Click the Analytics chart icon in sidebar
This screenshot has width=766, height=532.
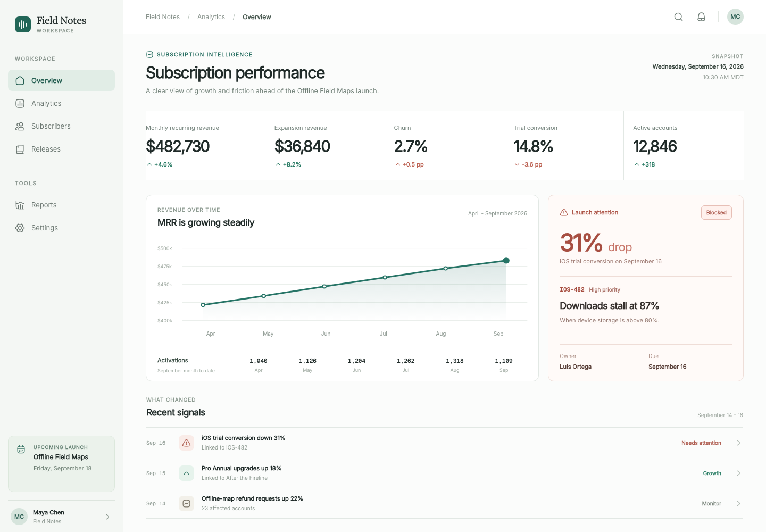click(20, 104)
